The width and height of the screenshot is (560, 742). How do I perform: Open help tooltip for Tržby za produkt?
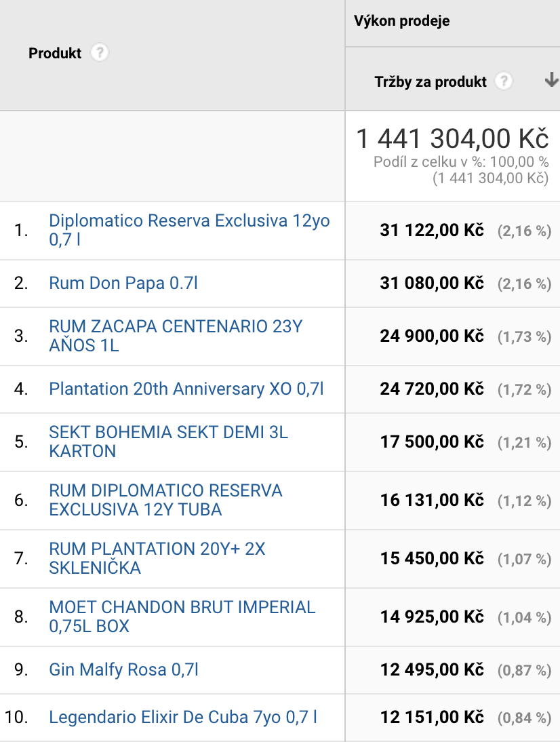pyautogui.click(x=502, y=81)
